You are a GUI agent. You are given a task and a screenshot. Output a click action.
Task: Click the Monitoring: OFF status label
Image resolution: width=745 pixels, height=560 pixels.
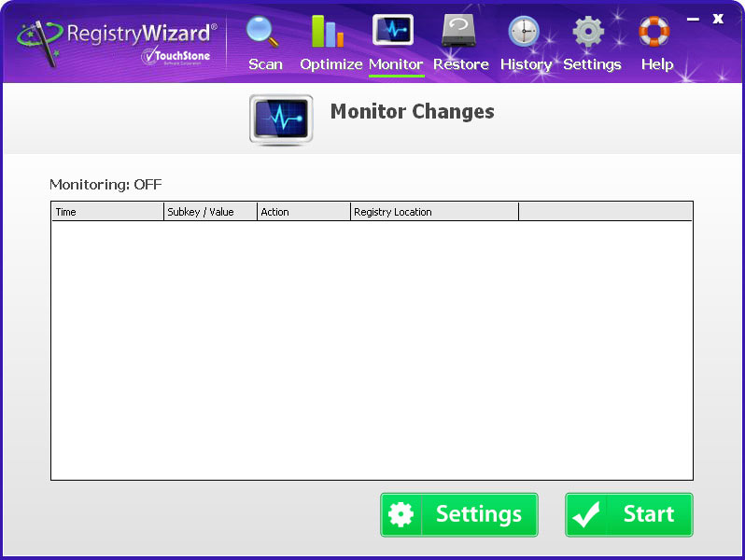pos(105,185)
